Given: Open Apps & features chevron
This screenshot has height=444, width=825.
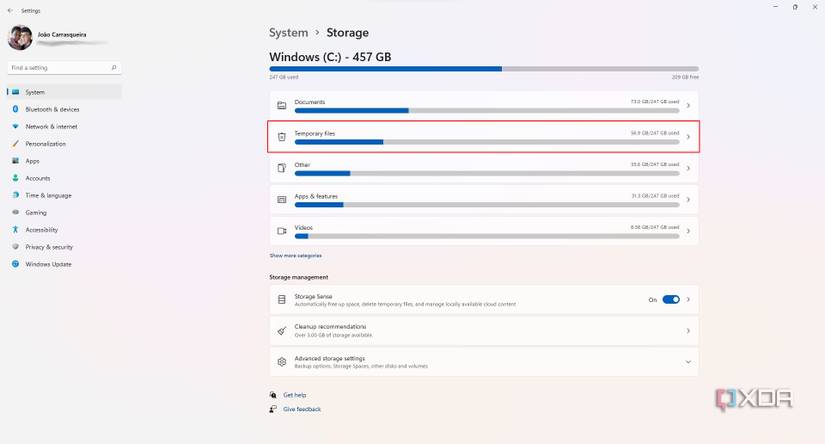Looking at the screenshot, I should tap(688, 200).
